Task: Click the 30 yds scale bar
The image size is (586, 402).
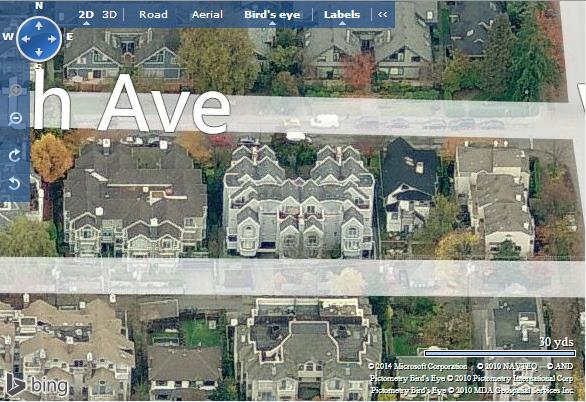Action: tap(500, 353)
